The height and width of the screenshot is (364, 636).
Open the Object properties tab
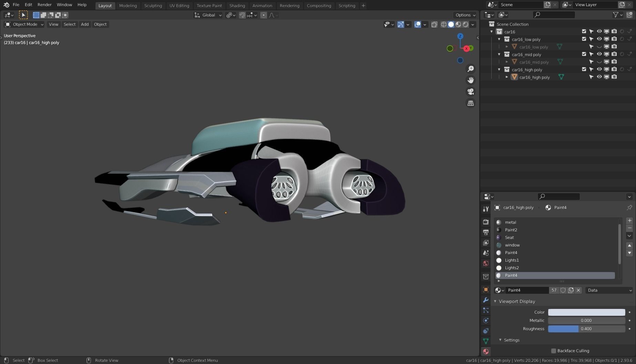pyautogui.click(x=486, y=290)
